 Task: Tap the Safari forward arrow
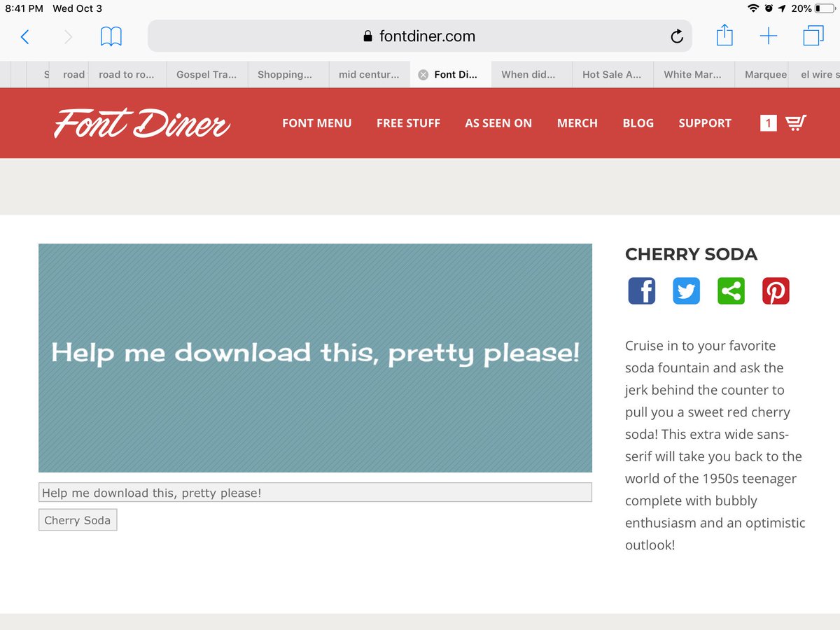click(x=68, y=36)
